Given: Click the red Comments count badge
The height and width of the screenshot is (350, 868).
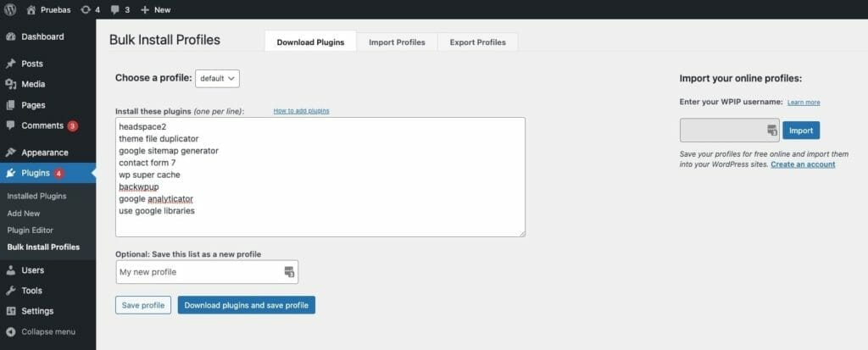Looking at the screenshot, I should click(73, 125).
